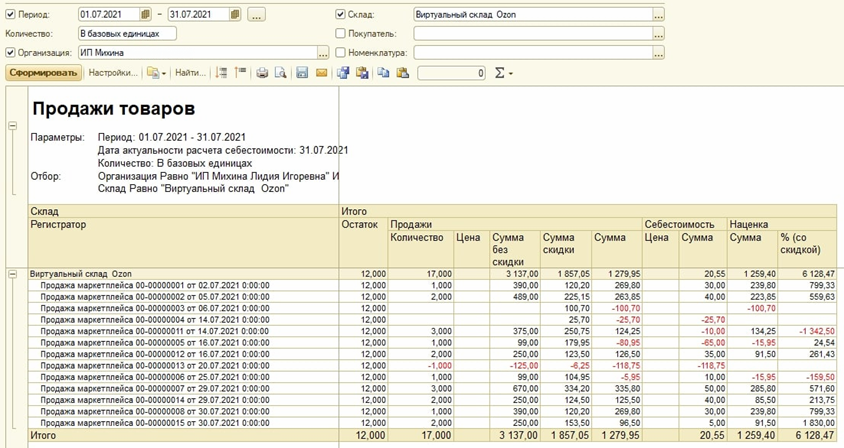Click the Сформировать button
The height and width of the screenshot is (448, 844).
point(43,73)
